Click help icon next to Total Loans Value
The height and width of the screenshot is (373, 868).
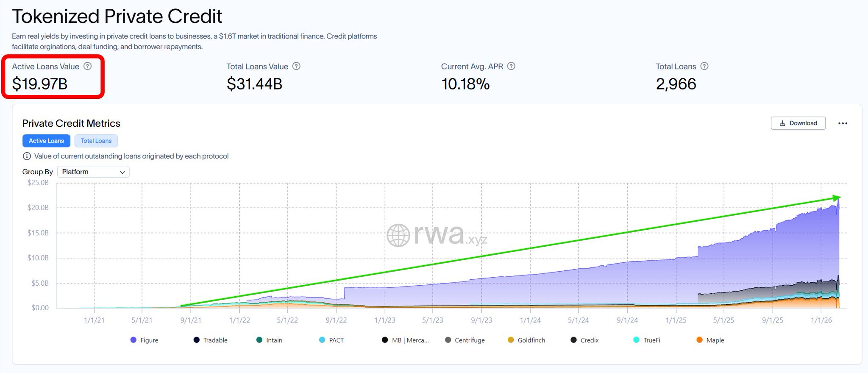297,66
